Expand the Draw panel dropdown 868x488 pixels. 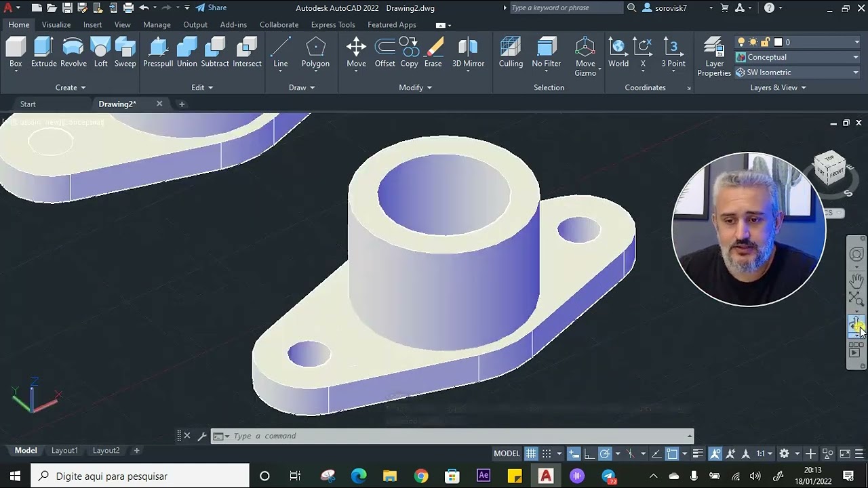[x=302, y=87]
